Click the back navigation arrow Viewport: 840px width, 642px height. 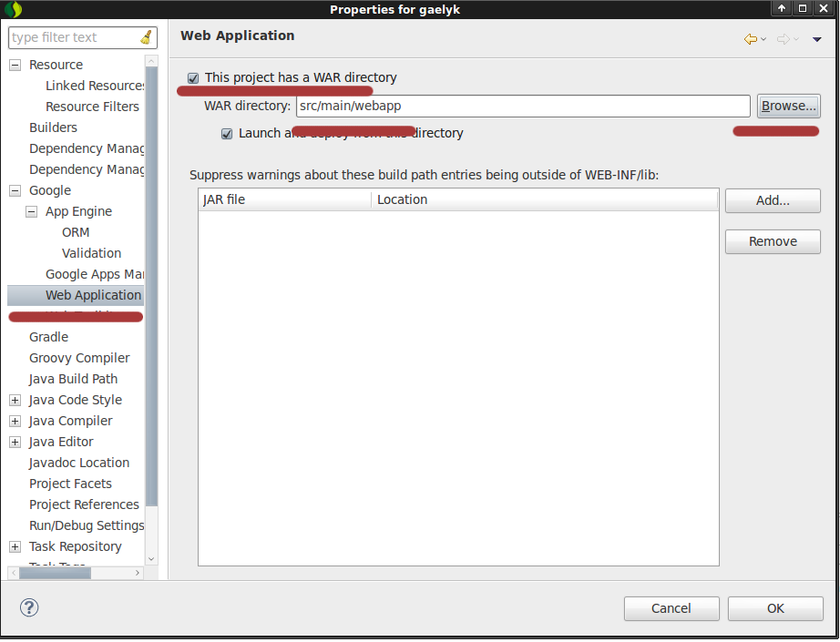click(751, 39)
